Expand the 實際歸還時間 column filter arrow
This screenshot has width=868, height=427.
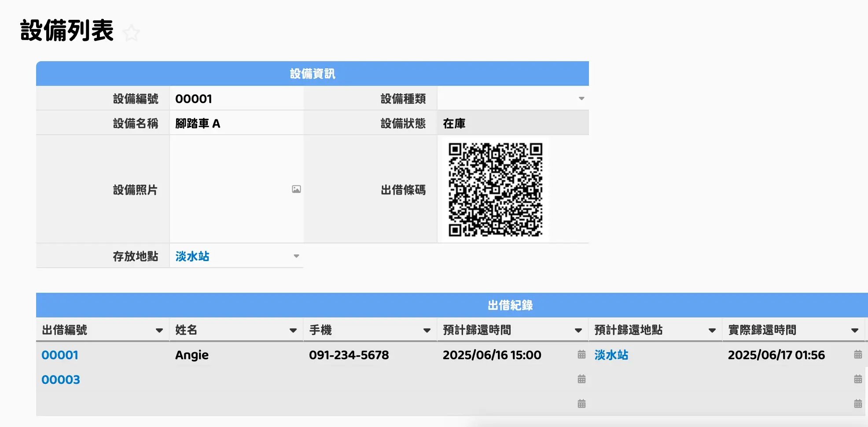pyautogui.click(x=855, y=330)
